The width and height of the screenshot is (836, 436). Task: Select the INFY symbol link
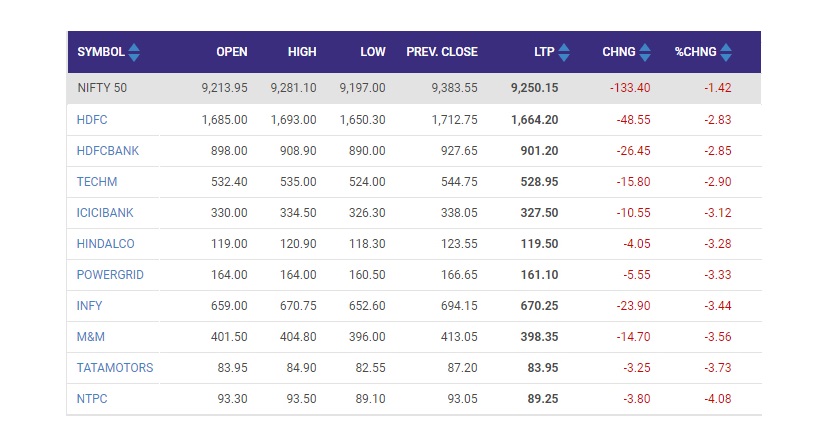(90, 305)
